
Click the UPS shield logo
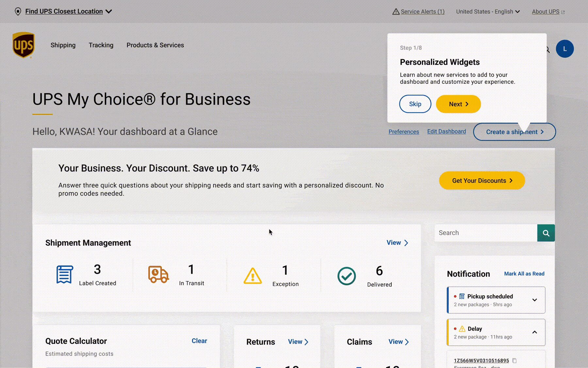click(24, 45)
